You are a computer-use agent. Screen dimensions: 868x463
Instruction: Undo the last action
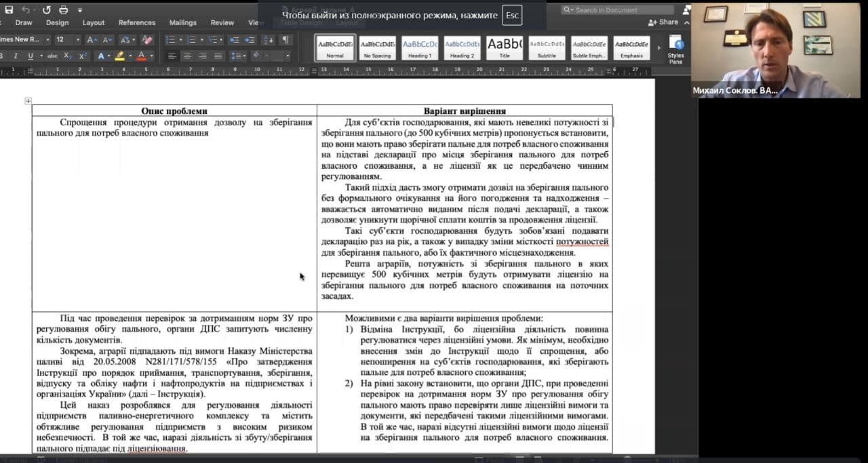point(25,9)
